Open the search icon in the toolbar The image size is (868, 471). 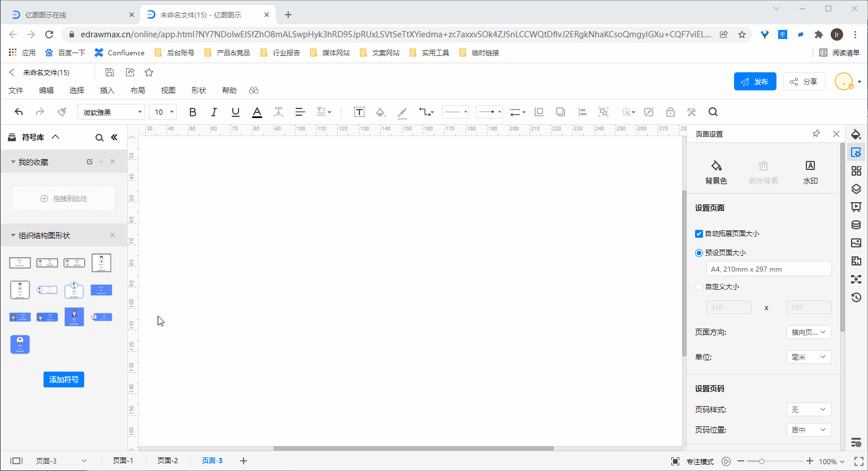[x=713, y=112]
